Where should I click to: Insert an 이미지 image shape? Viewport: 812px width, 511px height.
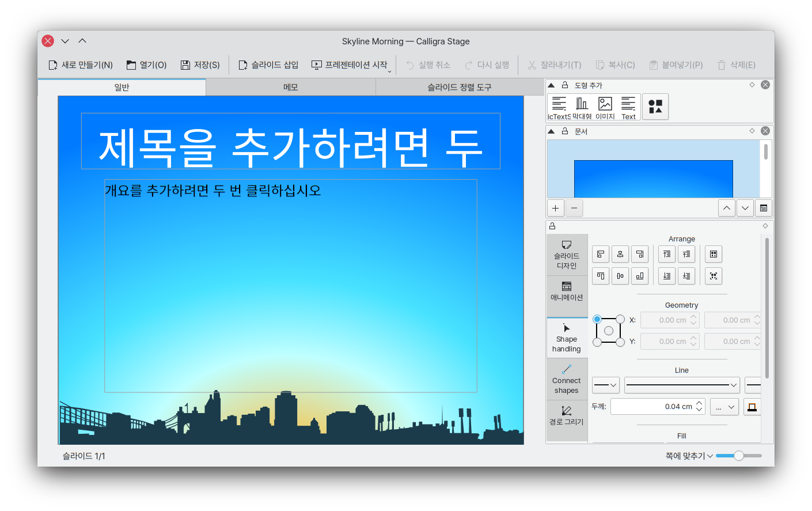pyautogui.click(x=605, y=107)
